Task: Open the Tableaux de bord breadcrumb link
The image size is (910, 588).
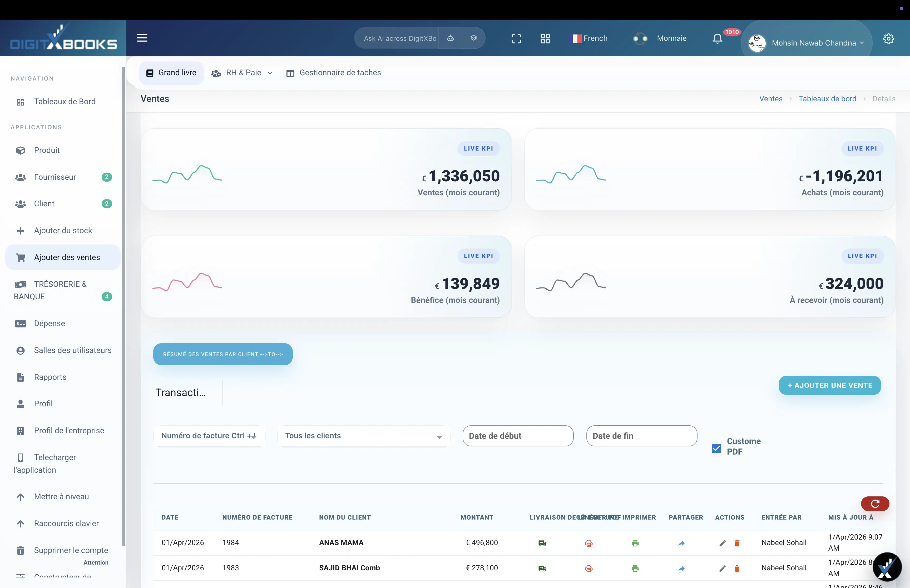Action: [828, 98]
